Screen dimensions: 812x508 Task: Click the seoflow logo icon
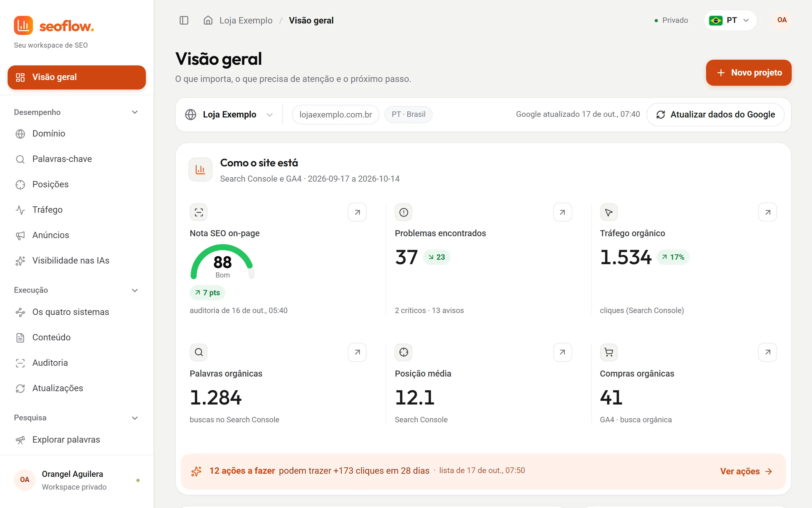click(23, 25)
